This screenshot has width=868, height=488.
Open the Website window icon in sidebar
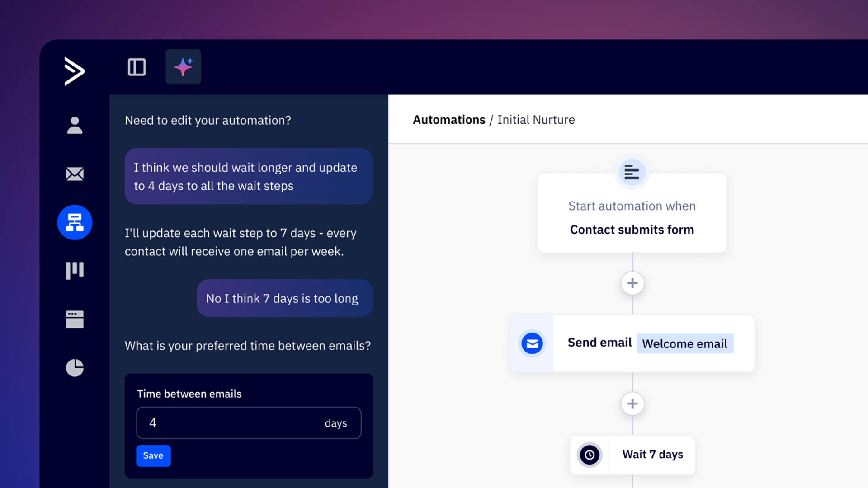[x=75, y=319]
